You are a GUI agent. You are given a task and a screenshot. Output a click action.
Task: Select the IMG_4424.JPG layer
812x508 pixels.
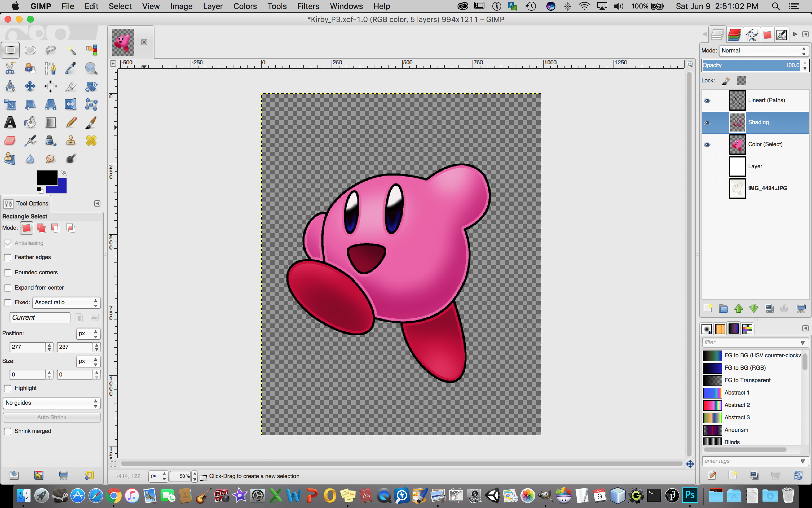point(755,189)
